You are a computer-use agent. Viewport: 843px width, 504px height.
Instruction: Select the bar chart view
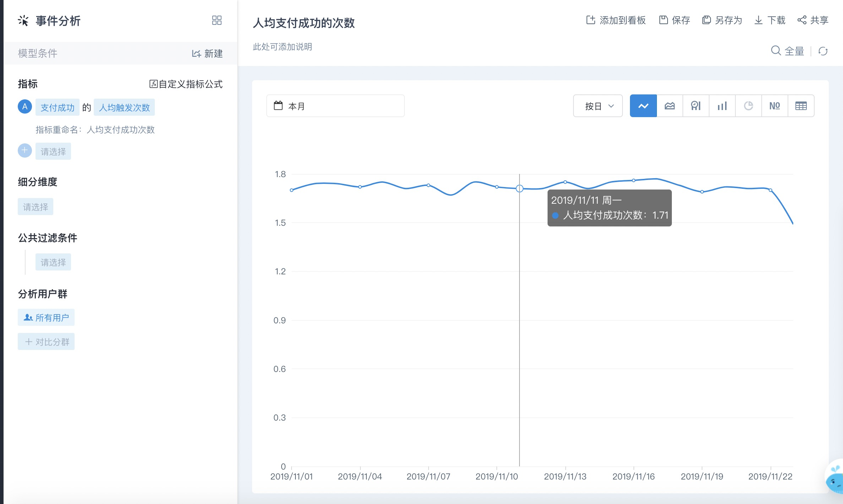[722, 106]
